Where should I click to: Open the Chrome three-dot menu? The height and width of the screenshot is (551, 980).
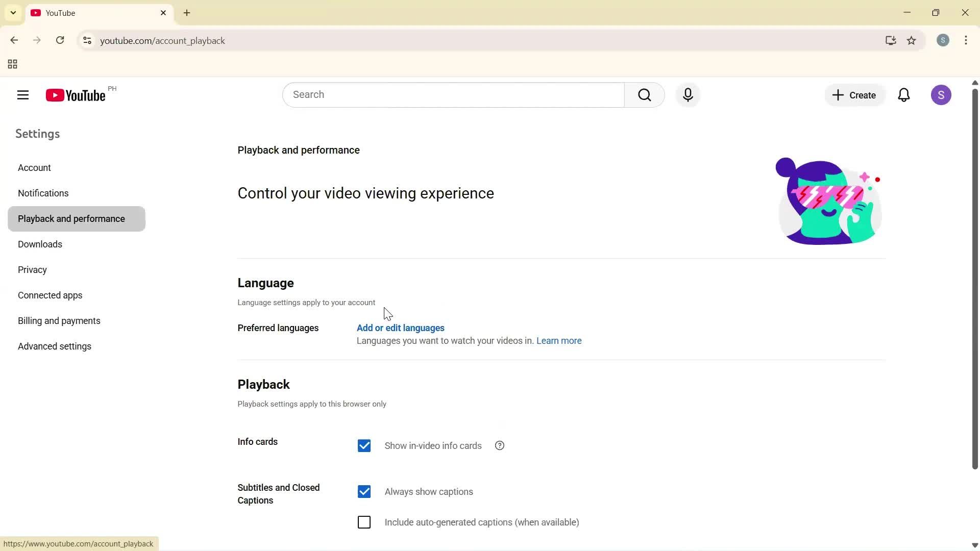click(x=966, y=40)
